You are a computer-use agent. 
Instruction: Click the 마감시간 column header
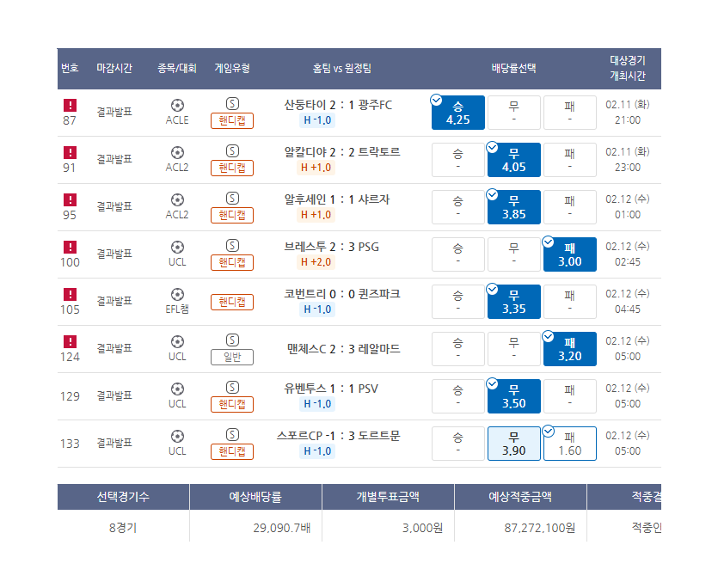click(114, 69)
